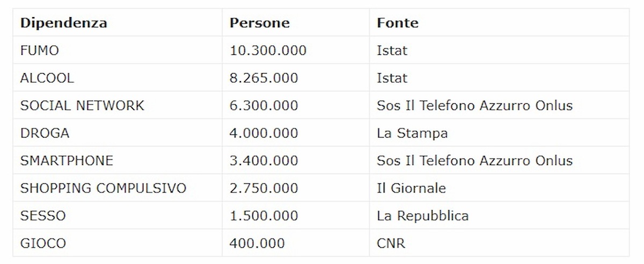
Task: Click the Persone column header
Action: (x=259, y=23)
